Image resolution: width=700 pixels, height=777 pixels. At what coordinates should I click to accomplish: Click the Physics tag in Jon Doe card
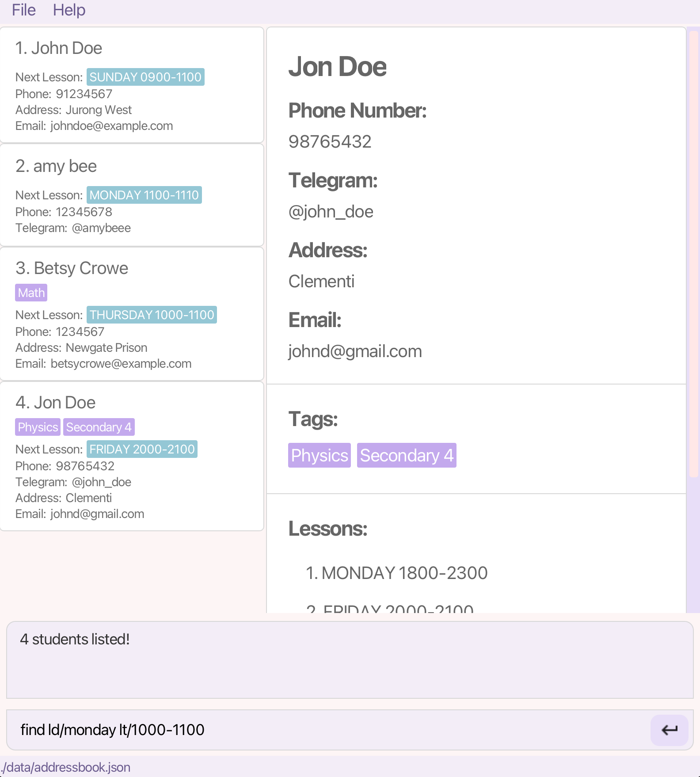[x=38, y=427]
